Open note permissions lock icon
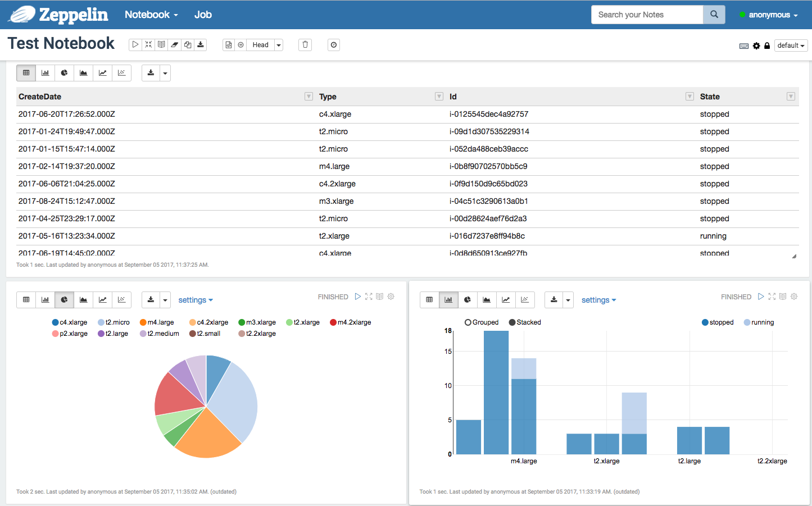 coord(767,45)
